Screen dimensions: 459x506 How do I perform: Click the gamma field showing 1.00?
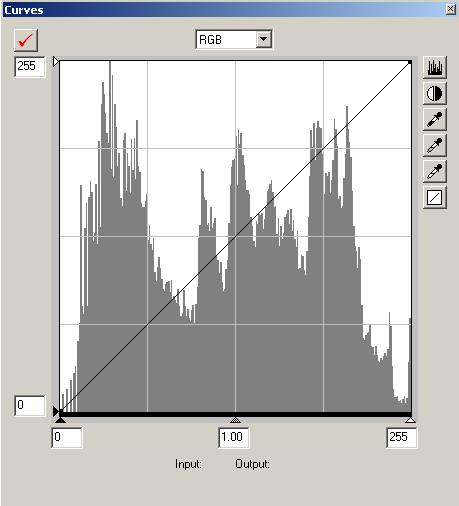pos(234,437)
